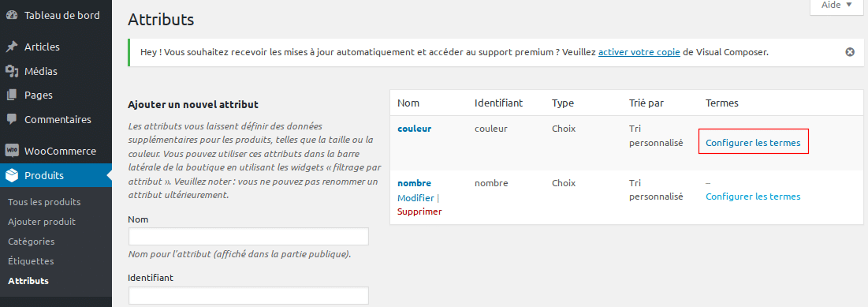
Task: Click Supprimer under nombre attribute
Action: (x=419, y=212)
